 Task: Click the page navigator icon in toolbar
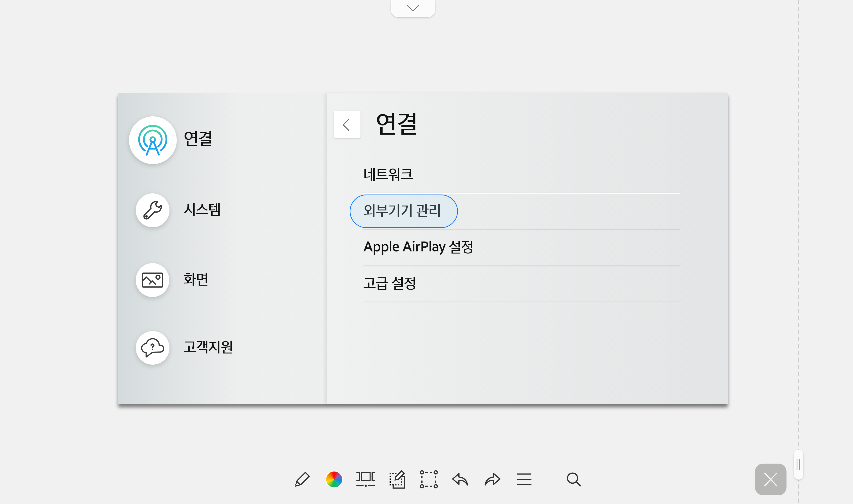(x=366, y=479)
